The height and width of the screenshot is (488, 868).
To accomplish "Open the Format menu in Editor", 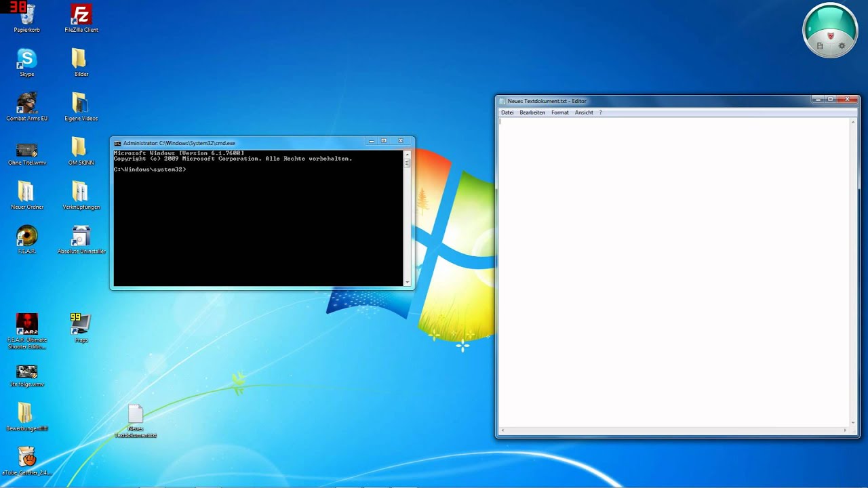I will [560, 113].
